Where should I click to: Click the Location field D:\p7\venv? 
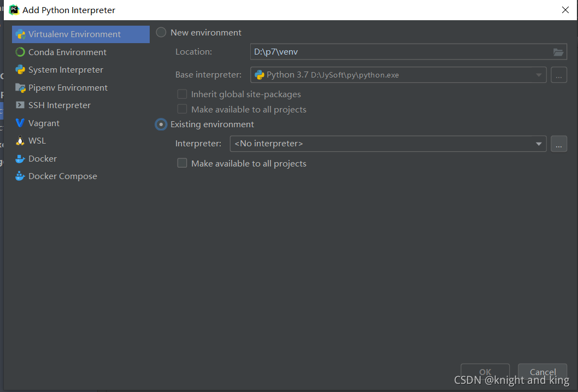409,52
